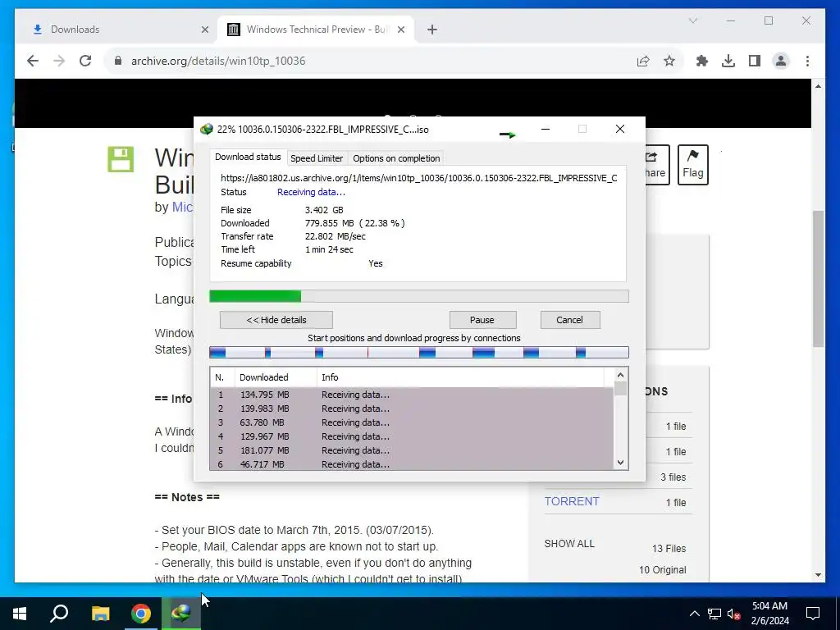Go back in Chrome browser history
The height and width of the screenshot is (630, 840).
coord(33,61)
